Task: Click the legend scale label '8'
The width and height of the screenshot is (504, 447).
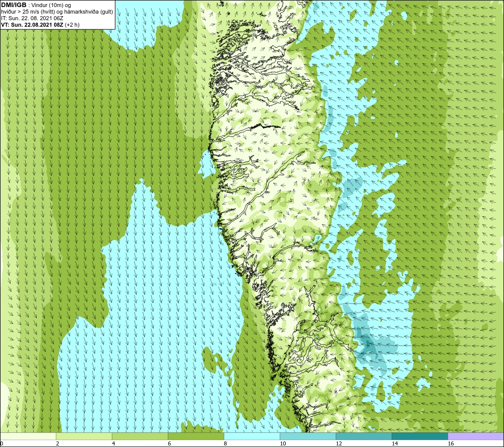Action: coord(225,444)
